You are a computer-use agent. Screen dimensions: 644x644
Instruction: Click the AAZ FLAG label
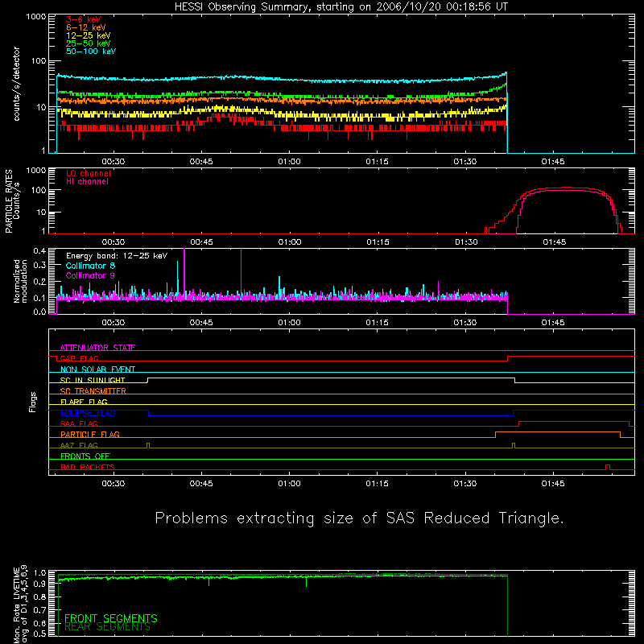pyautogui.click(x=79, y=445)
